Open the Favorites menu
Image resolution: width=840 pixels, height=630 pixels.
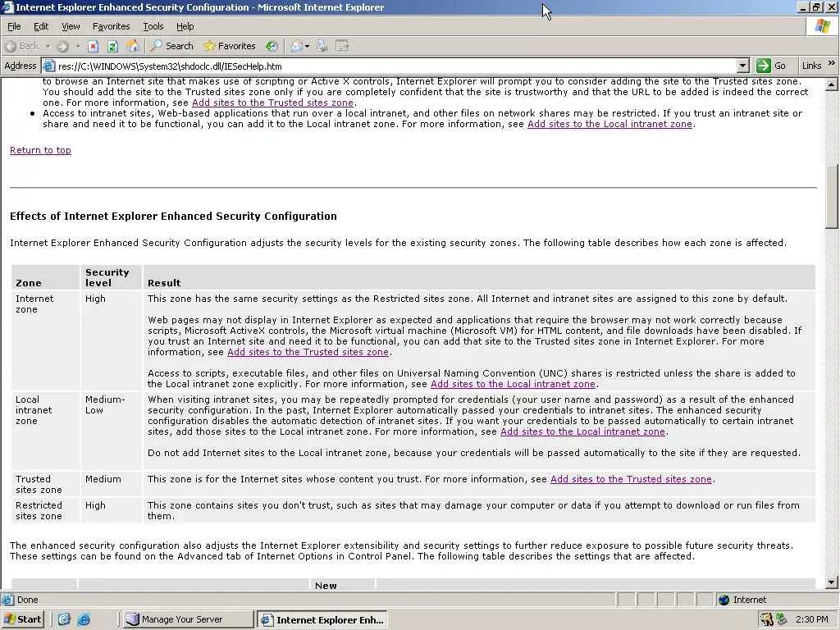tap(111, 26)
